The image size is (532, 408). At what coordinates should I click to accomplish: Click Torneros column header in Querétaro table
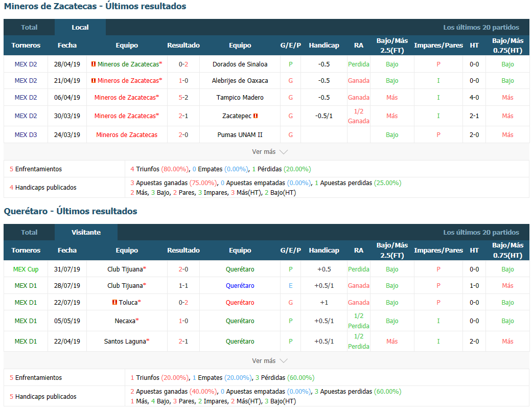click(x=26, y=251)
